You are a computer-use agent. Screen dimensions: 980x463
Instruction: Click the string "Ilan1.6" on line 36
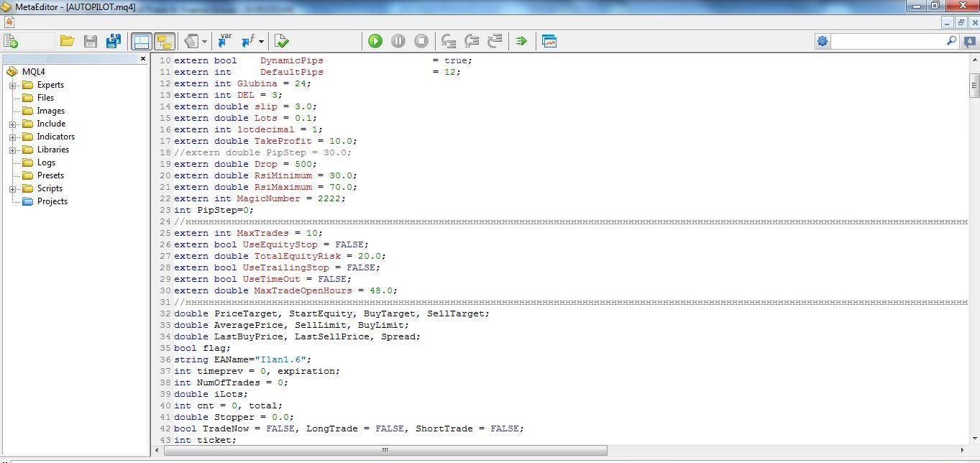pyautogui.click(x=283, y=359)
